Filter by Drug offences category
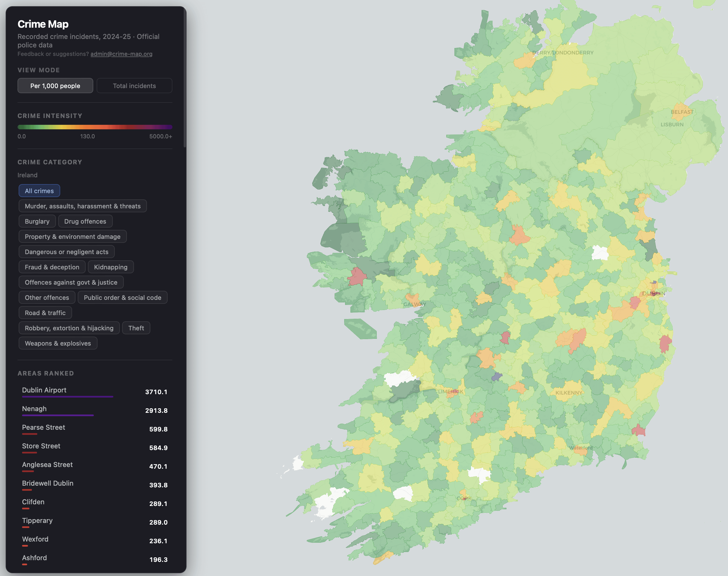 (x=85, y=221)
